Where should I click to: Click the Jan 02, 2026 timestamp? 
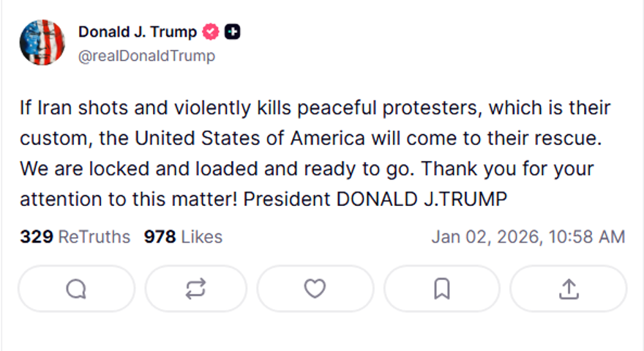(528, 237)
